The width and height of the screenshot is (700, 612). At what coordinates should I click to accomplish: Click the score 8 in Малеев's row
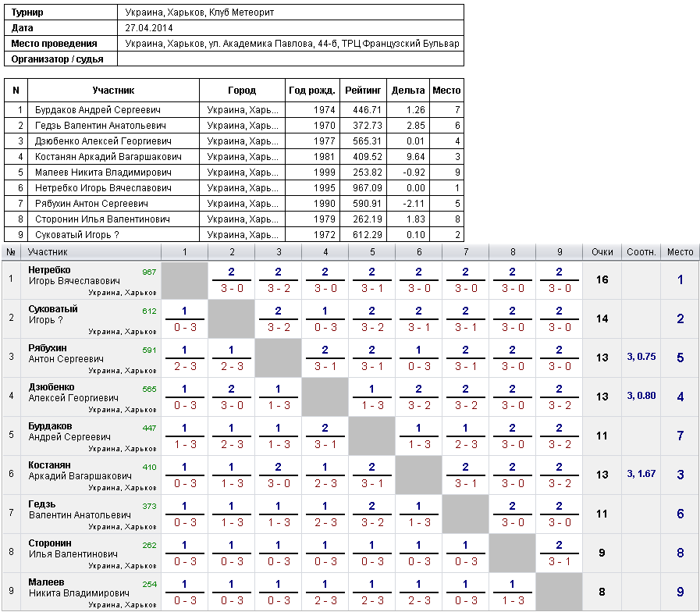click(602, 592)
